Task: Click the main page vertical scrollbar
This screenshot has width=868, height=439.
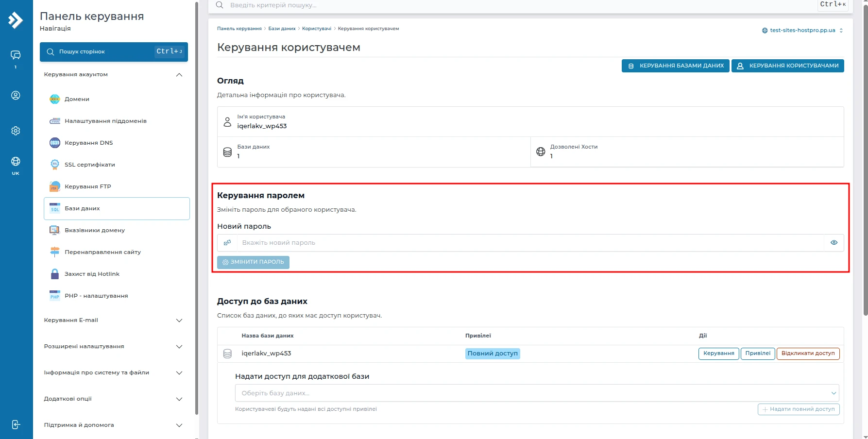Action: click(865, 160)
